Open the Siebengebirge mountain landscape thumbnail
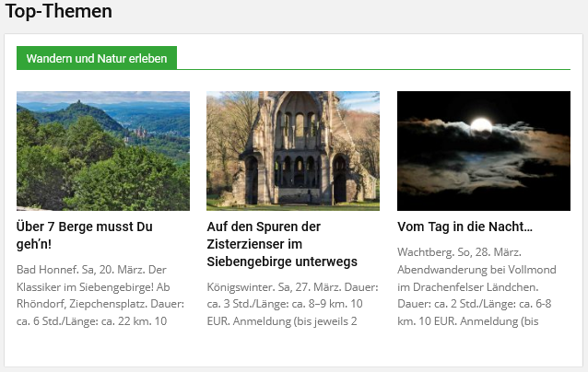Image resolution: width=588 pixels, height=372 pixels. pyautogui.click(x=103, y=151)
